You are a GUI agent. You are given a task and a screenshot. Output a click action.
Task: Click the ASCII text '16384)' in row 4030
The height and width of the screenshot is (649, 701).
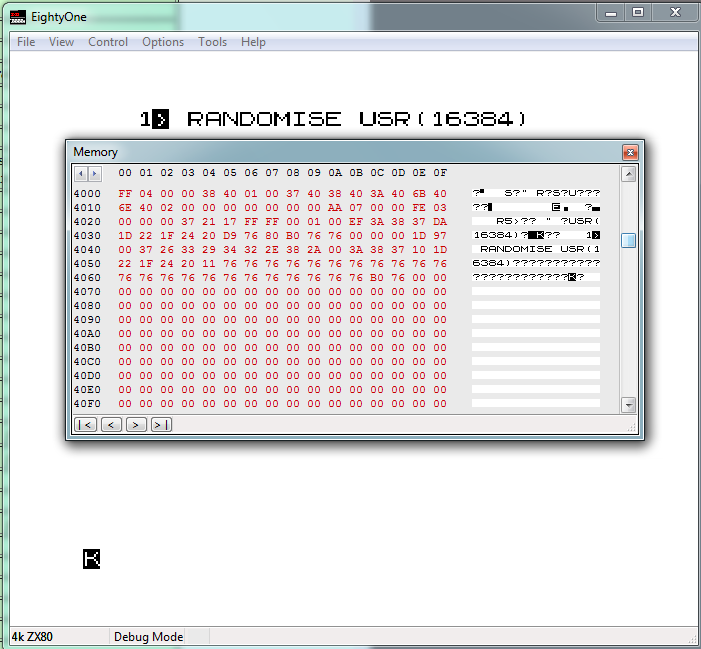[496, 235]
